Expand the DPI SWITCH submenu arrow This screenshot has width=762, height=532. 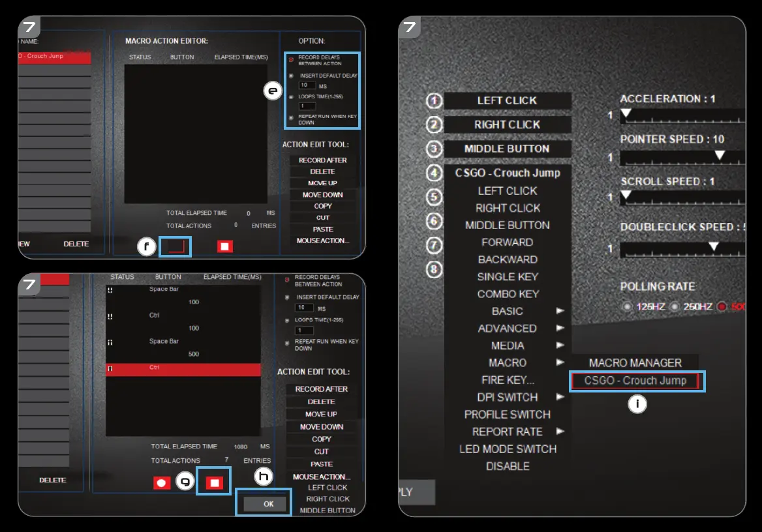pyautogui.click(x=560, y=397)
